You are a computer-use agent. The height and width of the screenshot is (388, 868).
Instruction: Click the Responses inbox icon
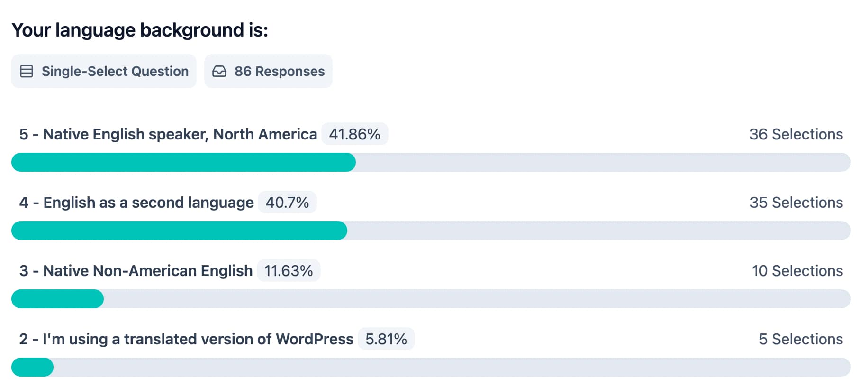219,71
